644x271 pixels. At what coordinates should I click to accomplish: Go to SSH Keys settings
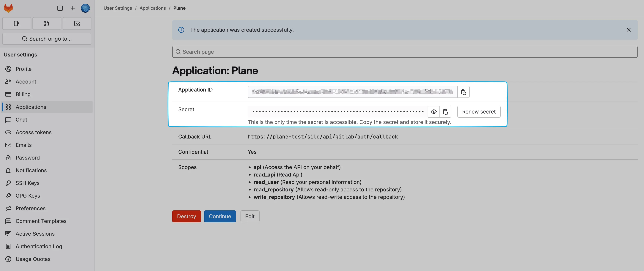tap(27, 183)
